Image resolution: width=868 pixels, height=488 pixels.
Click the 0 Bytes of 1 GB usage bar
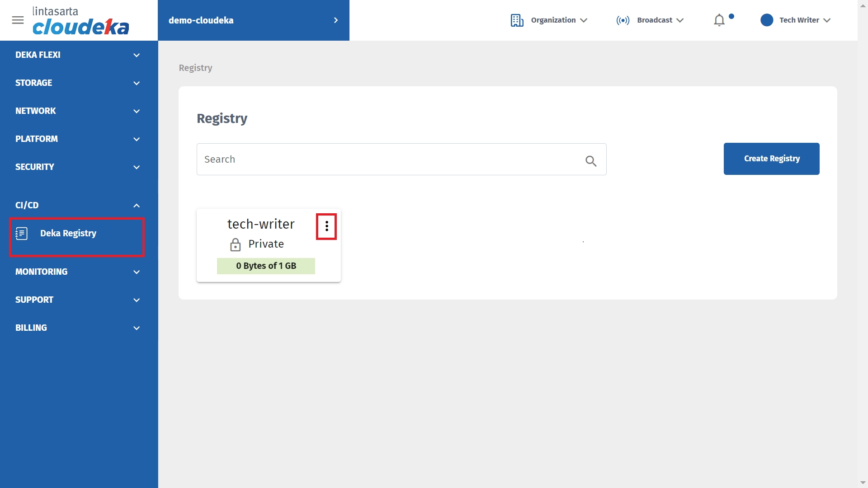(x=266, y=266)
